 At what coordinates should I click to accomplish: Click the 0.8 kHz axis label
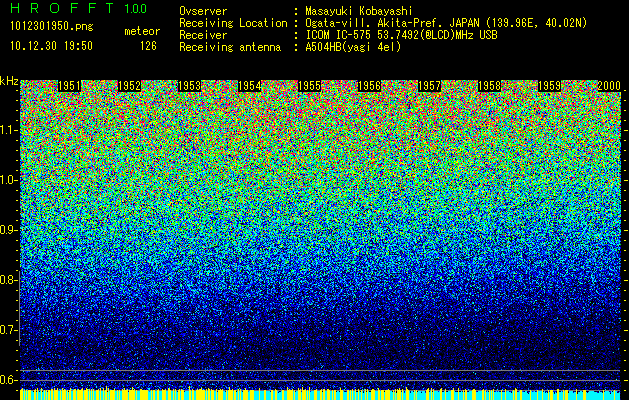click(x=8, y=280)
